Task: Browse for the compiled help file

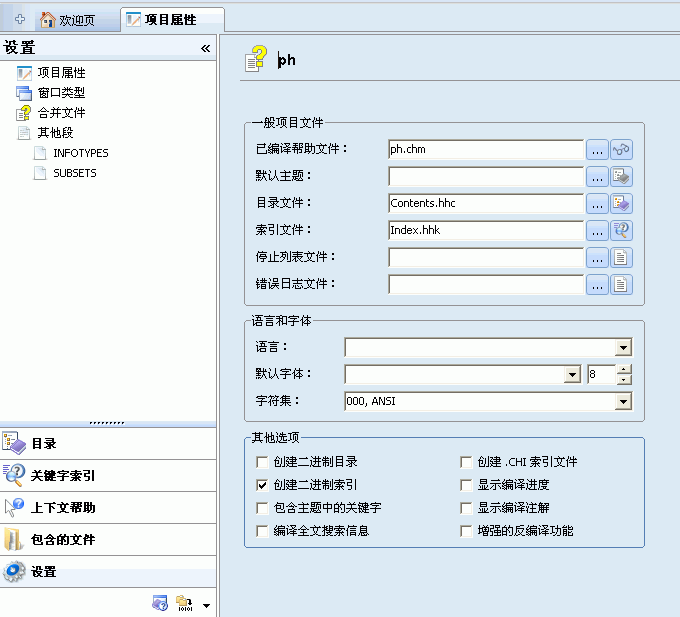Action: (597, 150)
